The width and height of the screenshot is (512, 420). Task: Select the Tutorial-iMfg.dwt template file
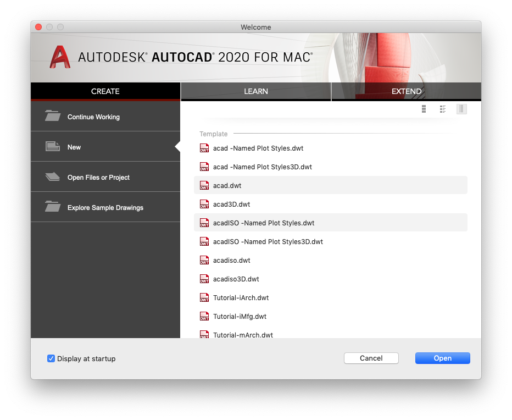pos(240,316)
